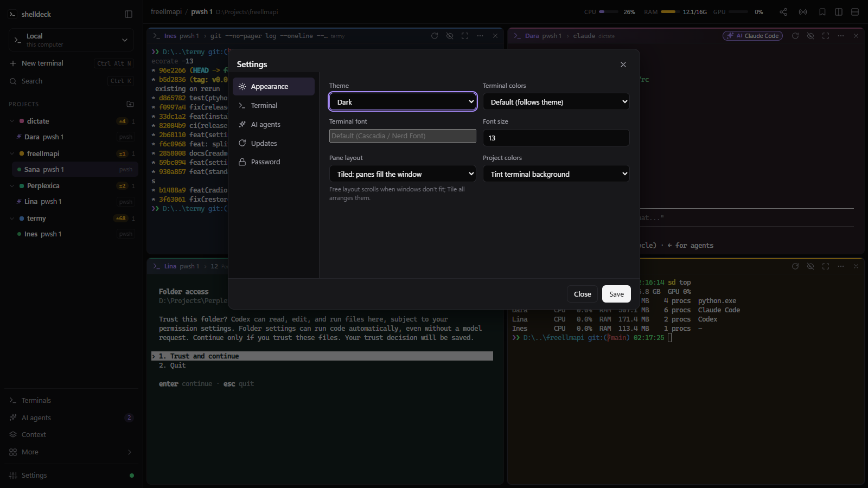The height and width of the screenshot is (488, 868).
Task: Open the Theme dropdown set to Dark
Action: point(403,101)
